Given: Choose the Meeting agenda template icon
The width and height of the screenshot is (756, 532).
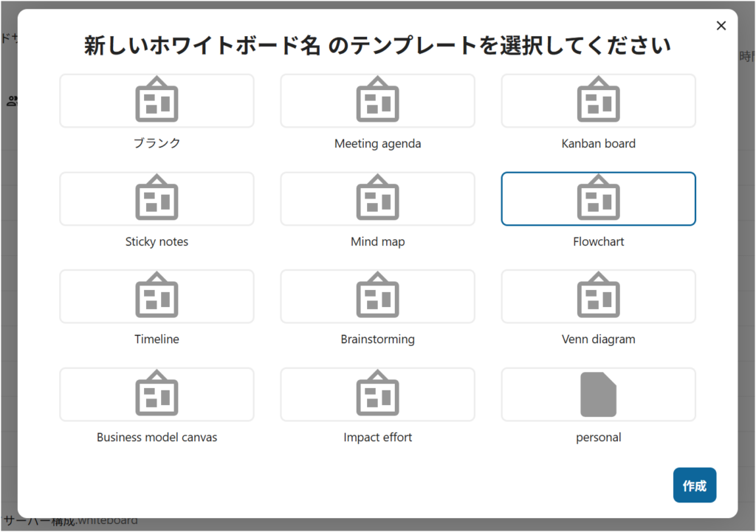Looking at the screenshot, I should click(x=377, y=100).
